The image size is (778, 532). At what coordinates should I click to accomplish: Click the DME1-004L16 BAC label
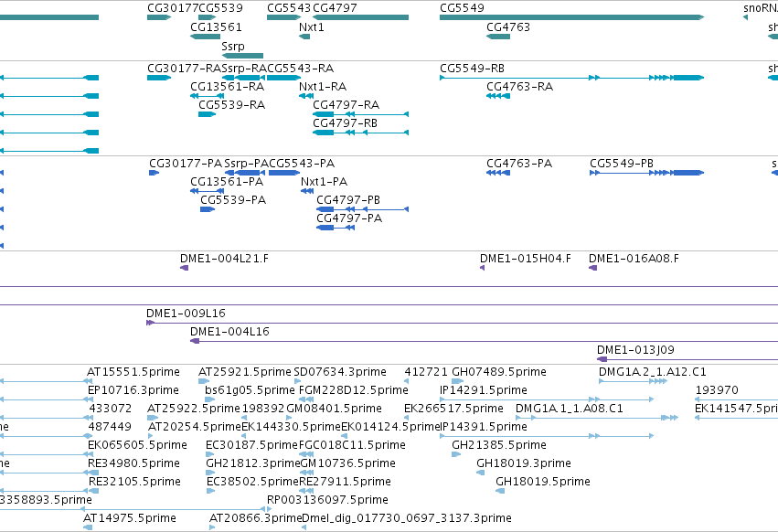[x=229, y=332]
